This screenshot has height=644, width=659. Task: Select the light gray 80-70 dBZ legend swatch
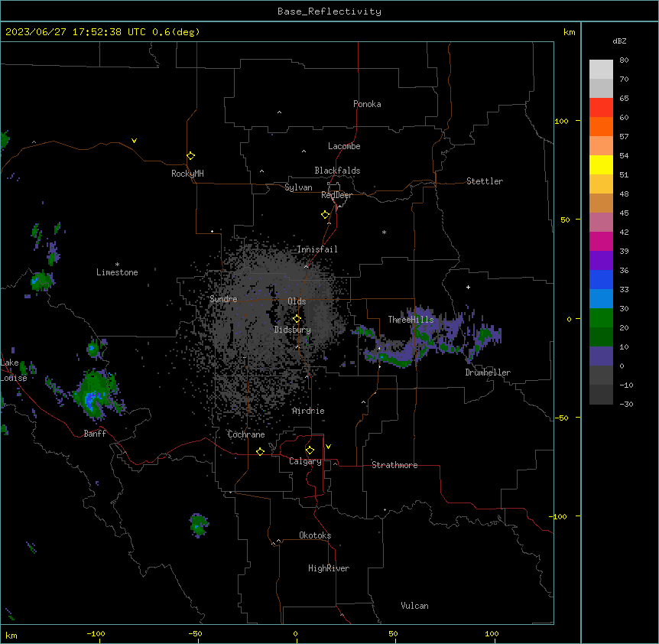(601, 70)
